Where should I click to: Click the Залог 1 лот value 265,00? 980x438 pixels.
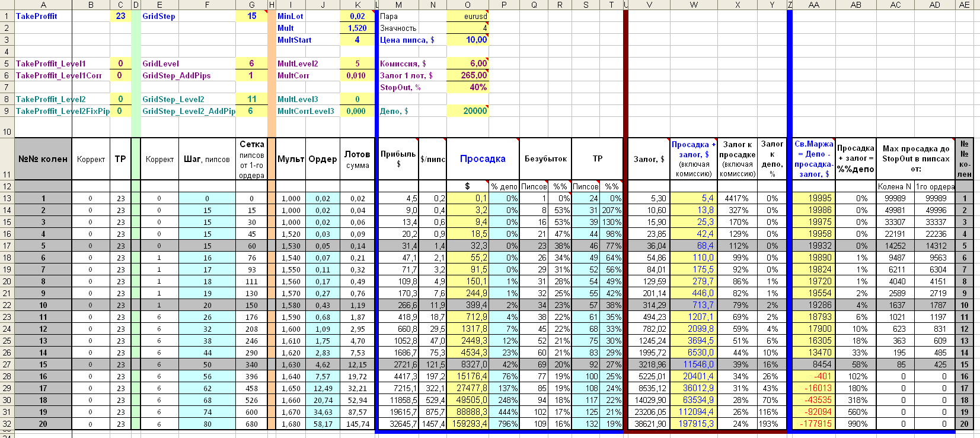(x=467, y=75)
